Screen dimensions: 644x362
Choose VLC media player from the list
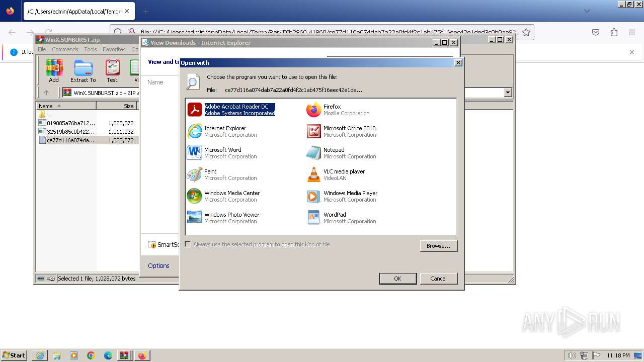pyautogui.click(x=336, y=174)
